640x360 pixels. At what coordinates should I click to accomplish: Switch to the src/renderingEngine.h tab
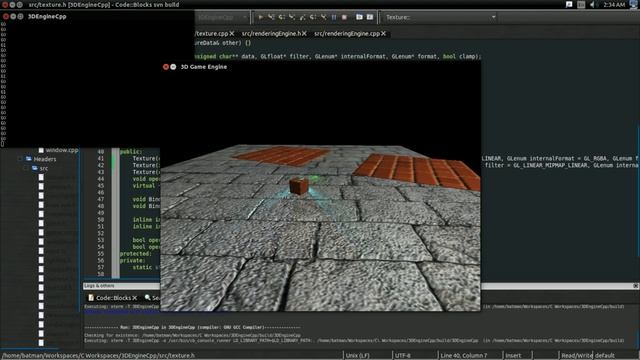click(271, 33)
